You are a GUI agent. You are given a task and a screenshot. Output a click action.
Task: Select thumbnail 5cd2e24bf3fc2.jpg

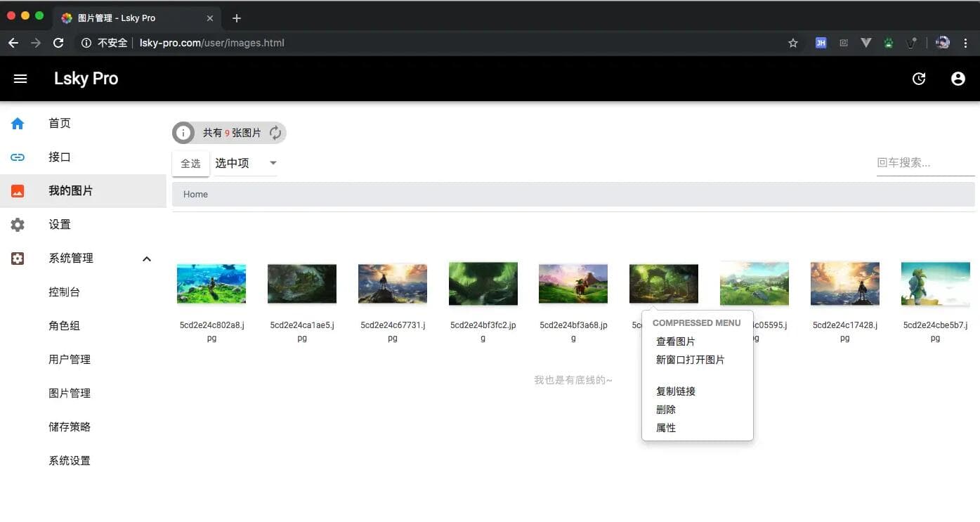click(x=483, y=284)
